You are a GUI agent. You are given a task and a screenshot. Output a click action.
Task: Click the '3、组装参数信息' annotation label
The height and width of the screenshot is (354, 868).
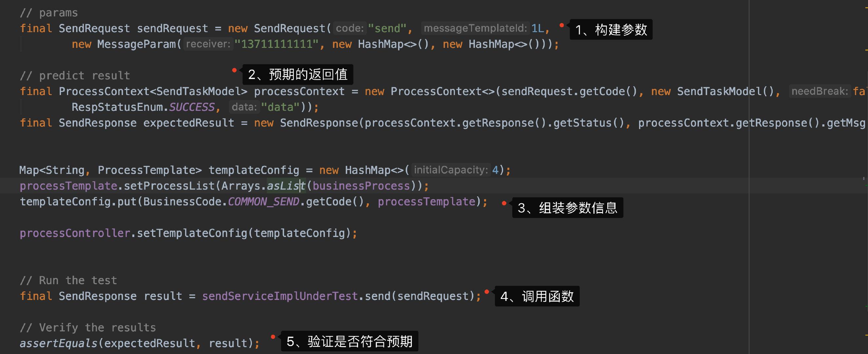pyautogui.click(x=567, y=208)
